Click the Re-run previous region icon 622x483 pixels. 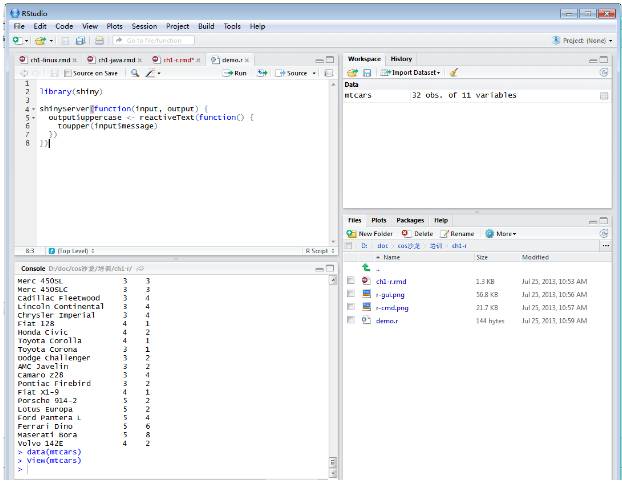click(262, 73)
